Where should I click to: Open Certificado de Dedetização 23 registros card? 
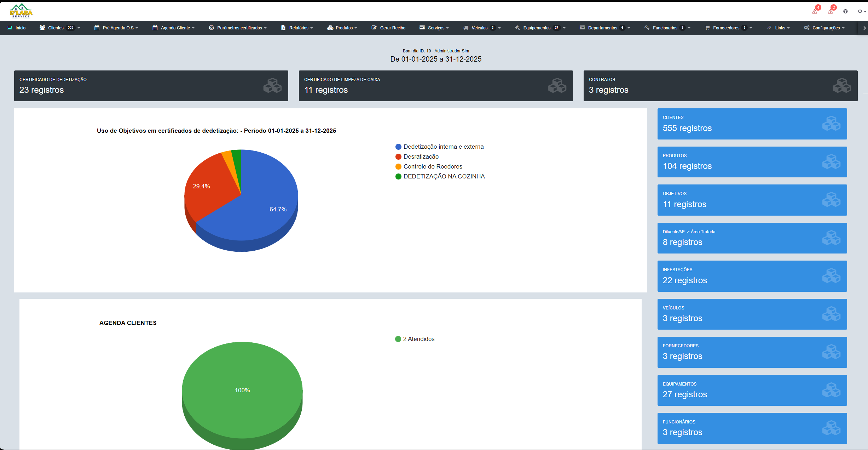(x=151, y=86)
